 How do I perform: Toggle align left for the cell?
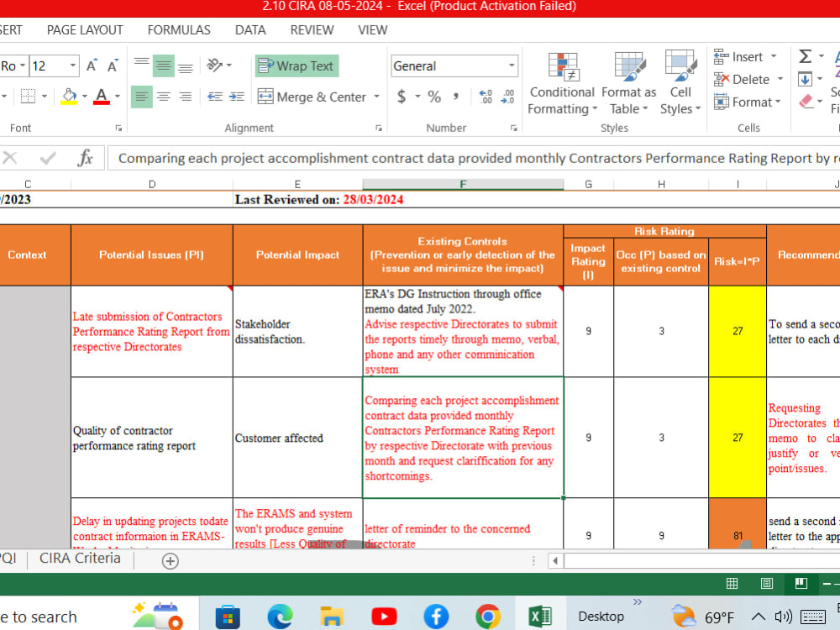click(x=141, y=97)
